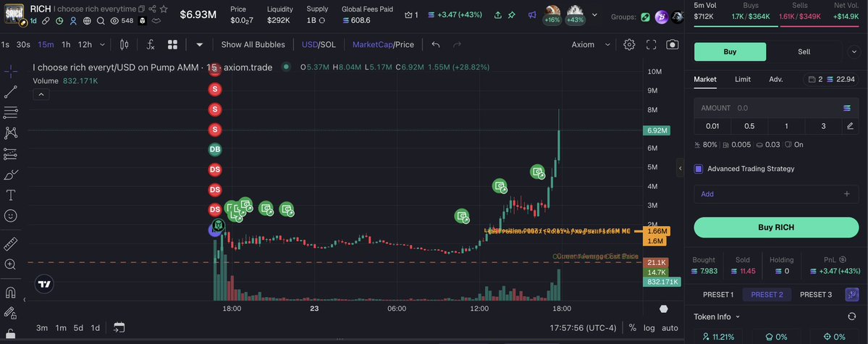This screenshot has width=868, height=344.
Task: Choose the 0.5 quick amount
Action: tap(749, 126)
